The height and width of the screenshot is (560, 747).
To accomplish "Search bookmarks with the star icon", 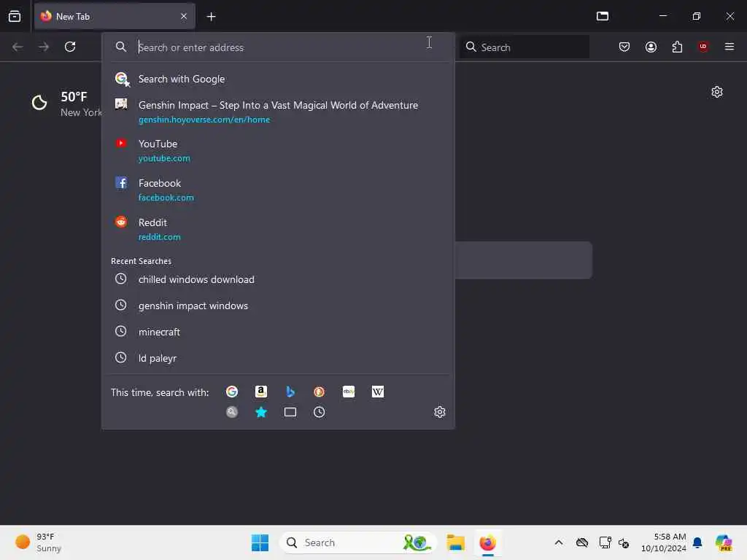I will click(x=261, y=412).
